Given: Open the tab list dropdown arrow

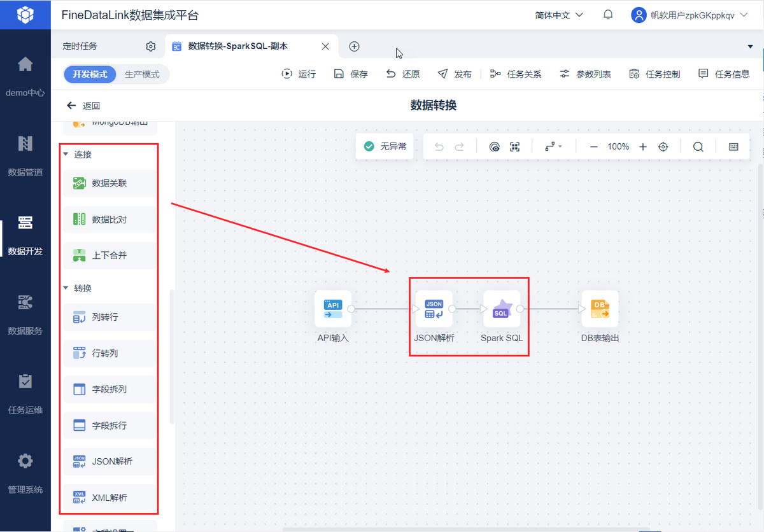Looking at the screenshot, I should pos(750,47).
